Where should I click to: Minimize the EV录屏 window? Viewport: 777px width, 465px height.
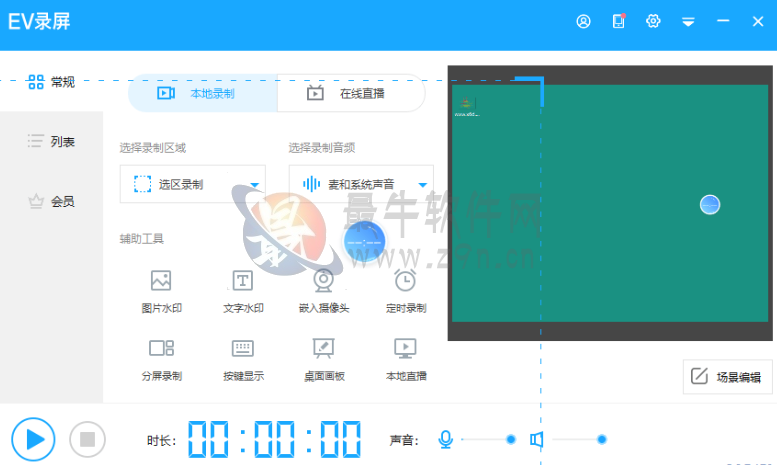(x=723, y=21)
